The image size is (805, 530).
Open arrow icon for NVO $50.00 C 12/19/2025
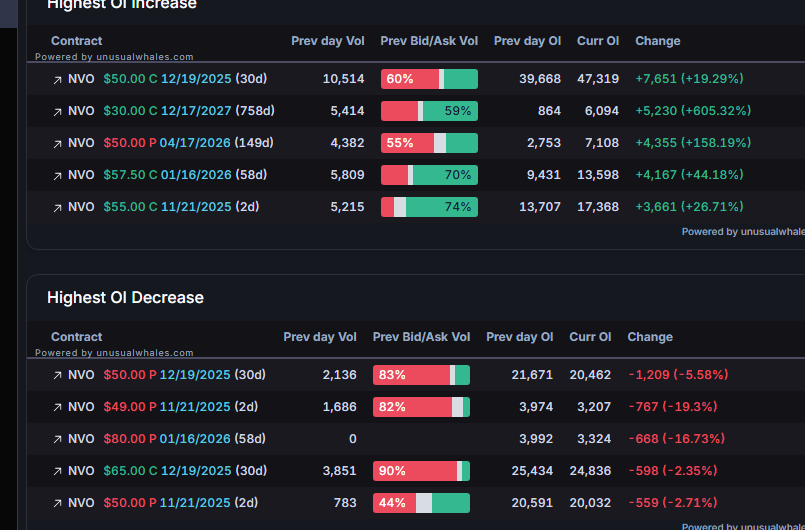click(x=57, y=80)
